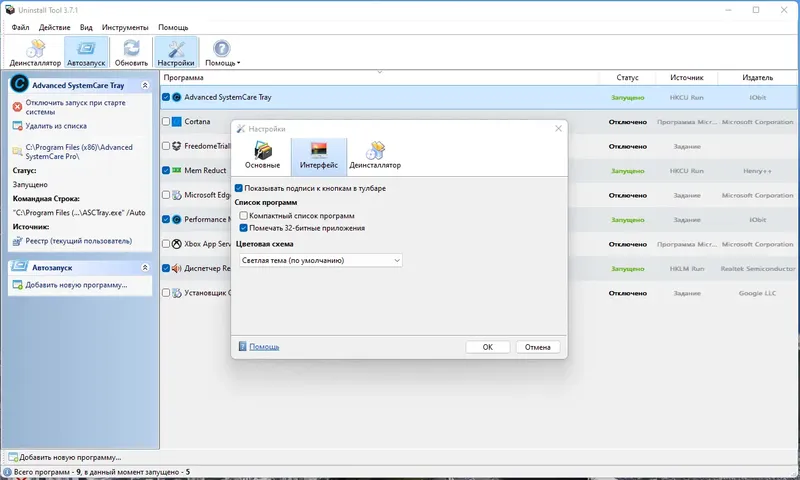Image resolution: width=800 pixels, height=480 pixels.
Task: Uncheck Помечать 32-битные приложения
Action: point(243,228)
